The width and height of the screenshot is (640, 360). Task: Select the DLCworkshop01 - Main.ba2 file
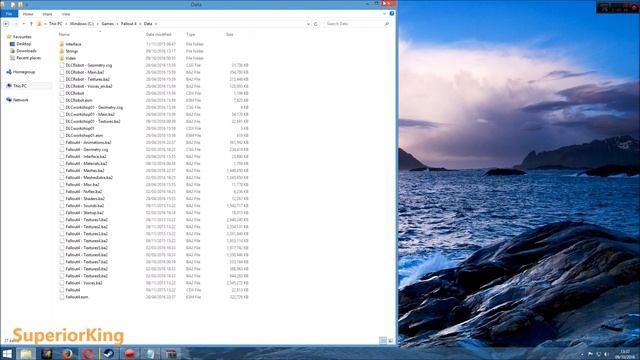click(x=90, y=114)
